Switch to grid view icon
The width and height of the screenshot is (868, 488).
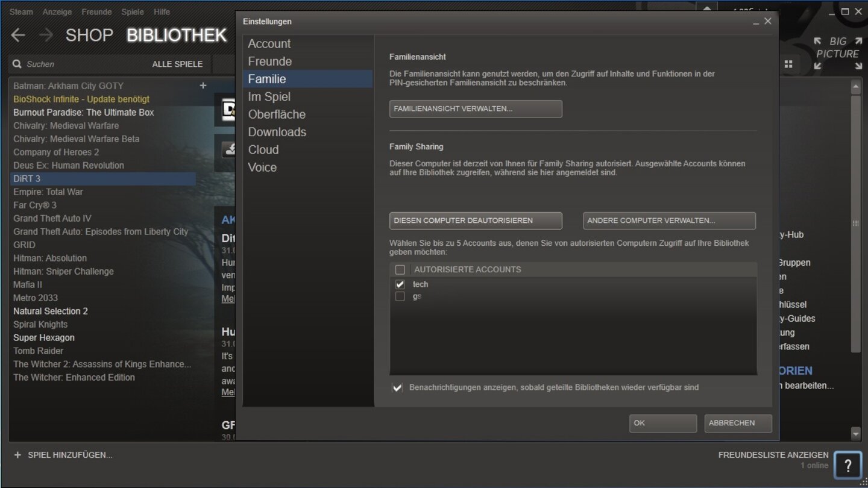[x=788, y=64]
